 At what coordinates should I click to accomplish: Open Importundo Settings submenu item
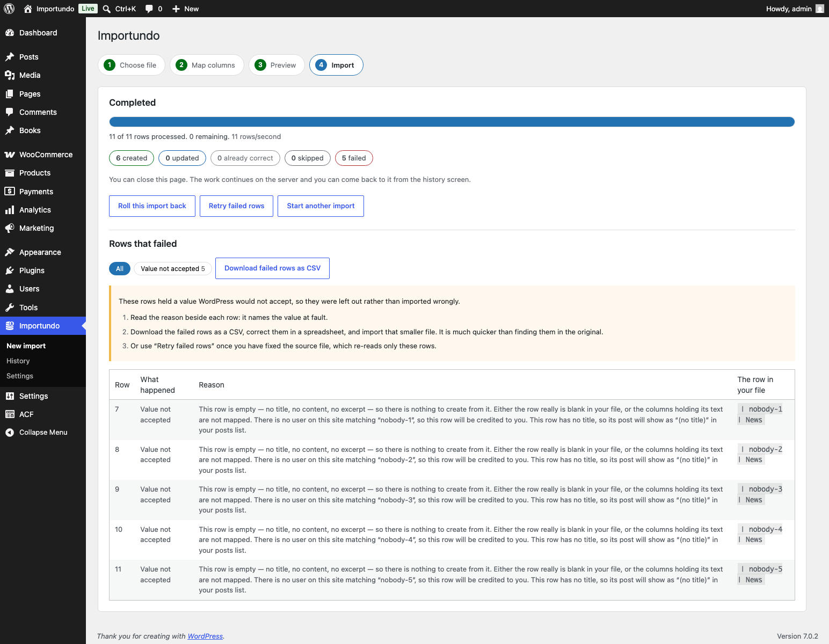point(20,376)
